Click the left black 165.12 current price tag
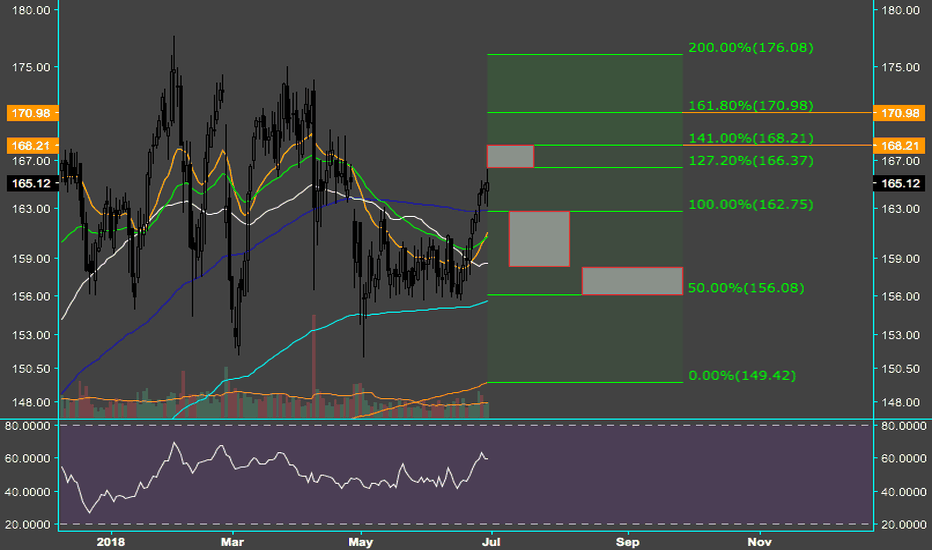This screenshot has height=550, width=932. point(33,183)
